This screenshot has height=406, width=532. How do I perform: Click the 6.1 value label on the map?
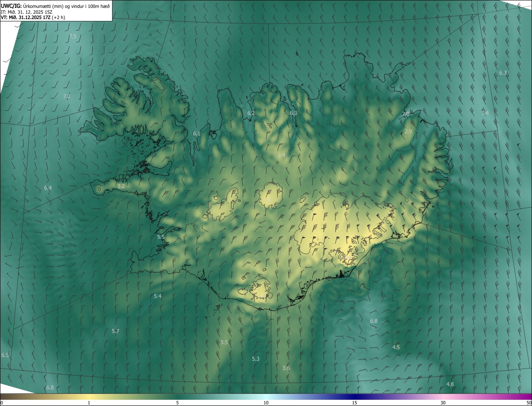(x=197, y=133)
